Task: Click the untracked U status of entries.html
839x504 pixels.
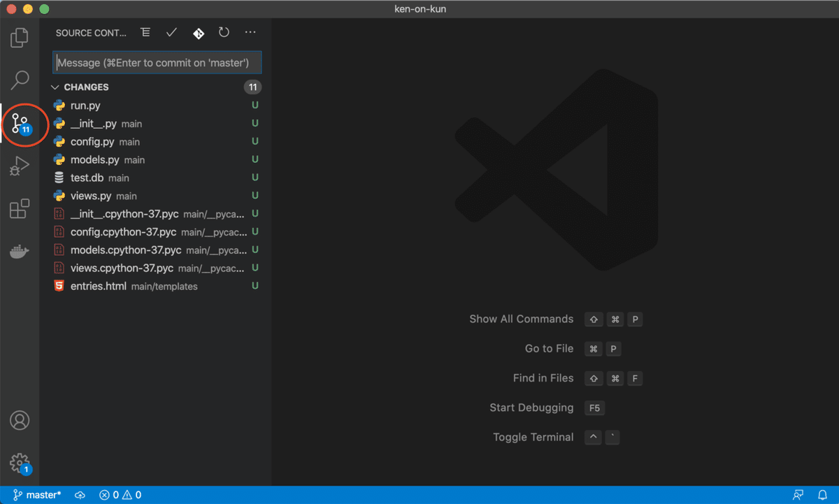Action: point(255,286)
